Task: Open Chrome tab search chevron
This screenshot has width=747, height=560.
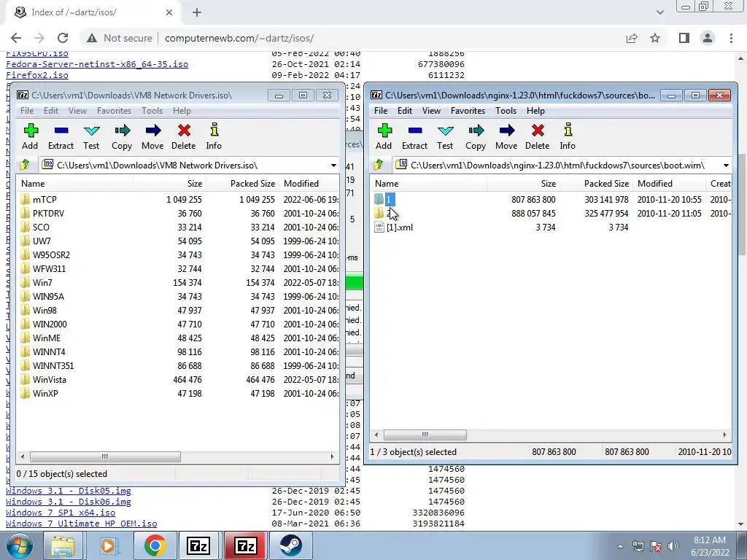Action: point(659,12)
